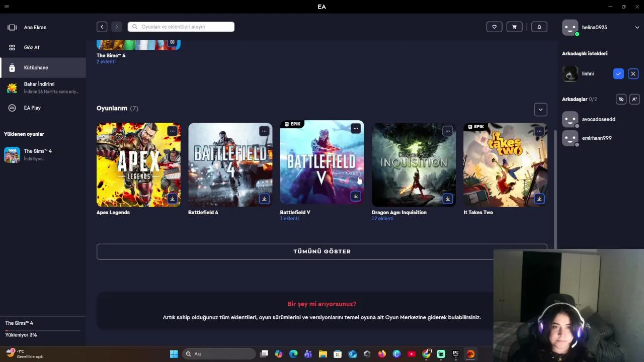Open Firefox from the taskbar
The image size is (644, 362).
382,354
